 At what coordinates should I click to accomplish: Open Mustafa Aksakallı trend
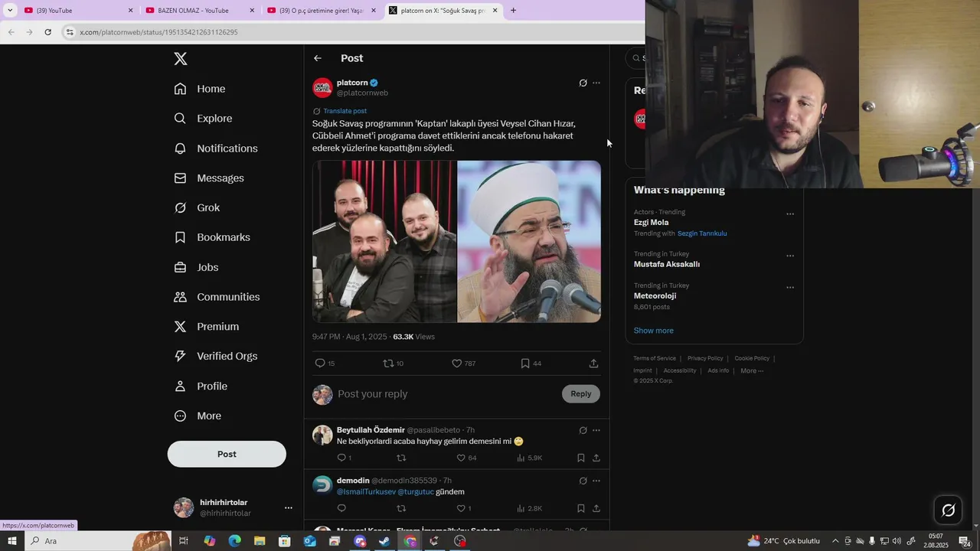[x=667, y=264]
